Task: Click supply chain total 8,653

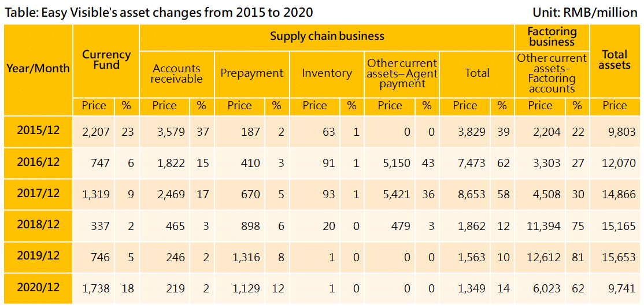Action: pos(471,195)
